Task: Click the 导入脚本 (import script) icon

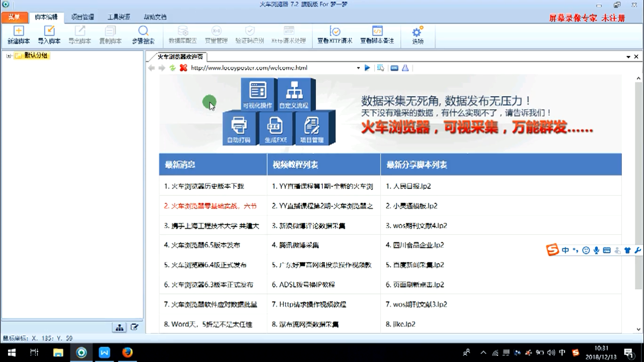Action: coord(49,35)
